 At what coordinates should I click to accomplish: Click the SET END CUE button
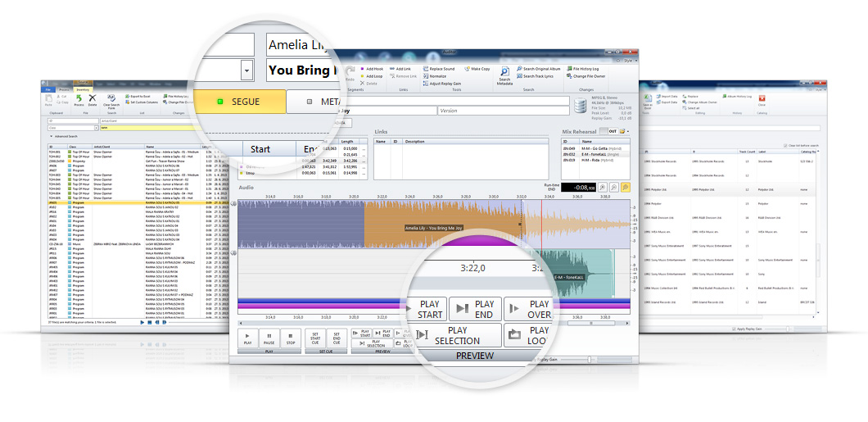pyautogui.click(x=337, y=338)
